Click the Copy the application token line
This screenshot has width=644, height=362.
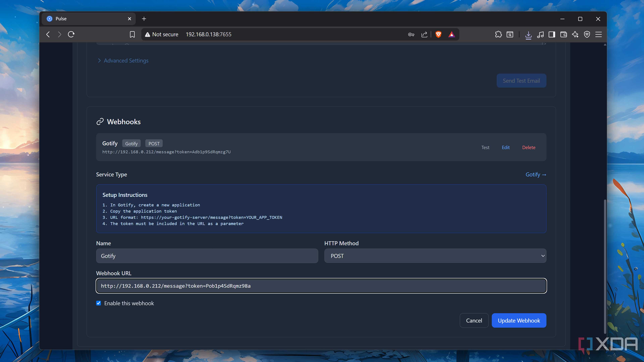pyautogui.click(x=140, y=211)
